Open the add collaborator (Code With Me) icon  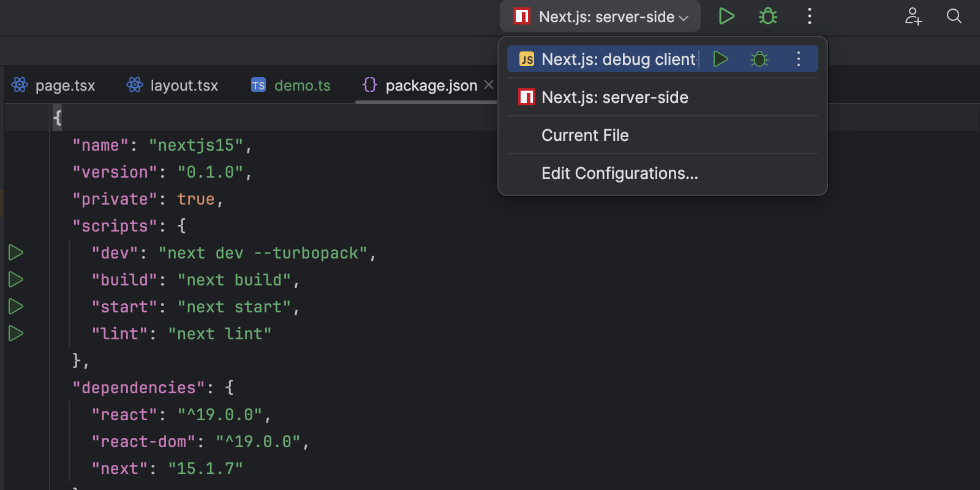point(913,17)
